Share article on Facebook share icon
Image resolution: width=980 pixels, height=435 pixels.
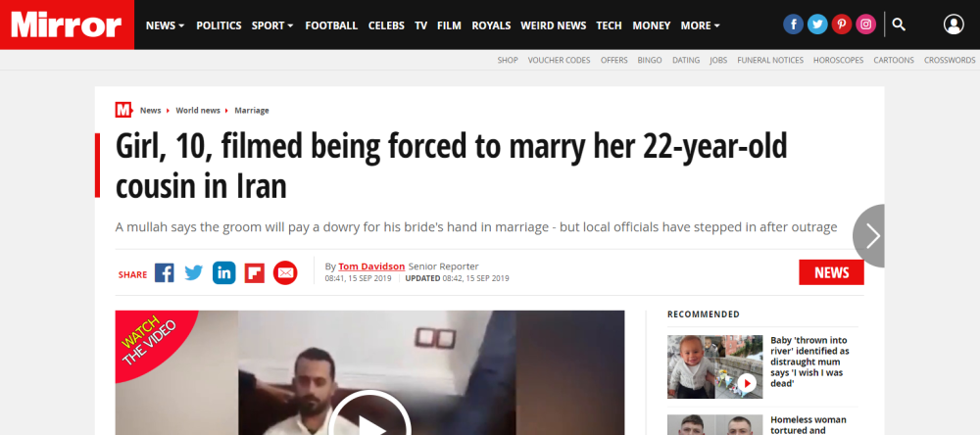coord(165,273)
